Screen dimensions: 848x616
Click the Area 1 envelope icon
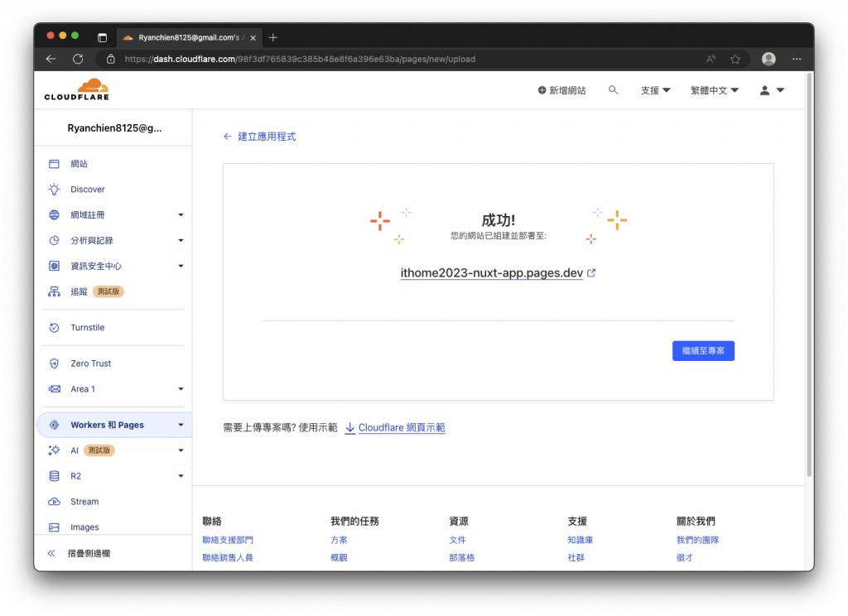[54, 389]
